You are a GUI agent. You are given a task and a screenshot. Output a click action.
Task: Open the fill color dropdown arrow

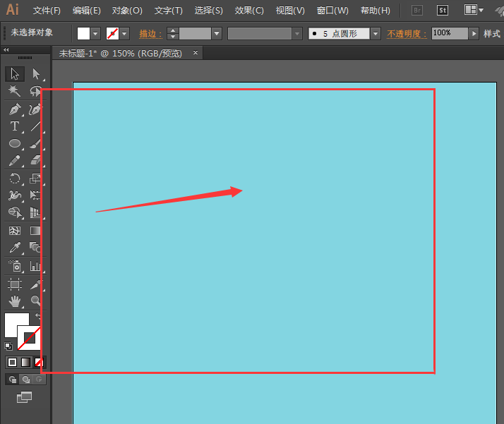pyautogui.click(x=95, y=33)
